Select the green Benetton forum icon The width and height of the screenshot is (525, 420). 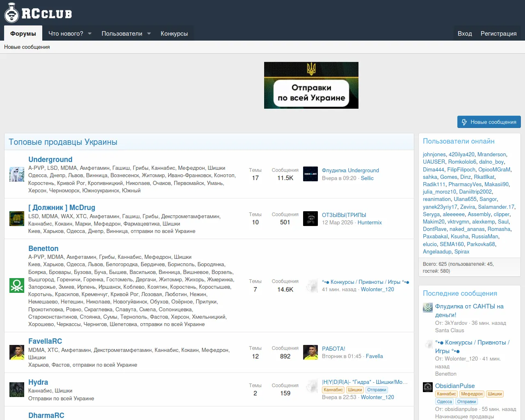tap(17, 285)
